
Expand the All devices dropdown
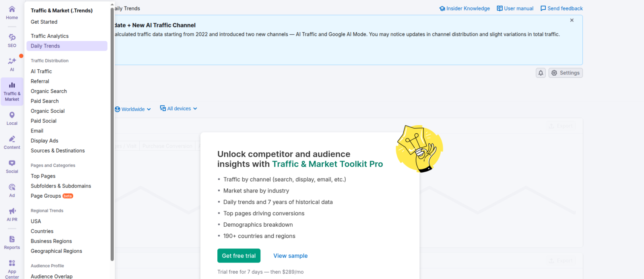click(x=179, y=109)
